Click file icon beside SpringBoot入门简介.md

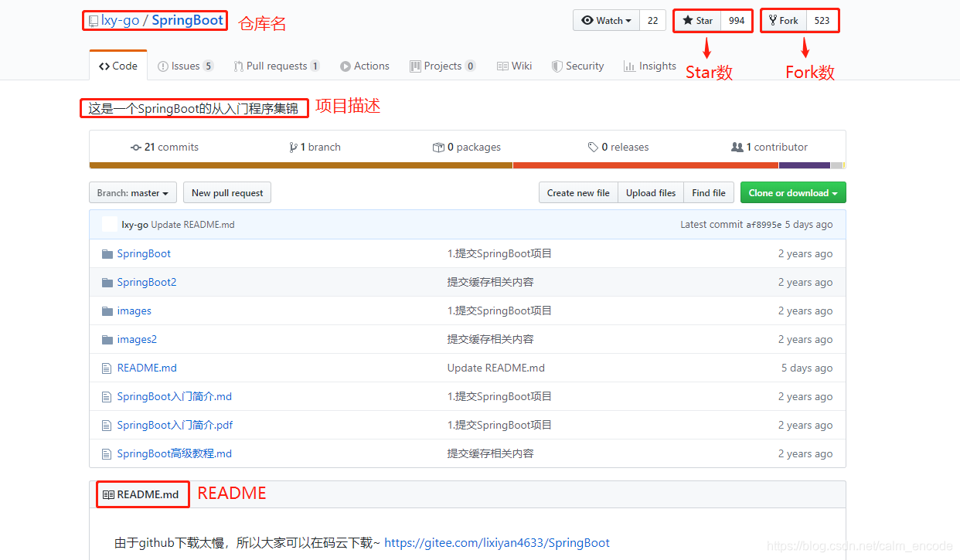[107, 397]
